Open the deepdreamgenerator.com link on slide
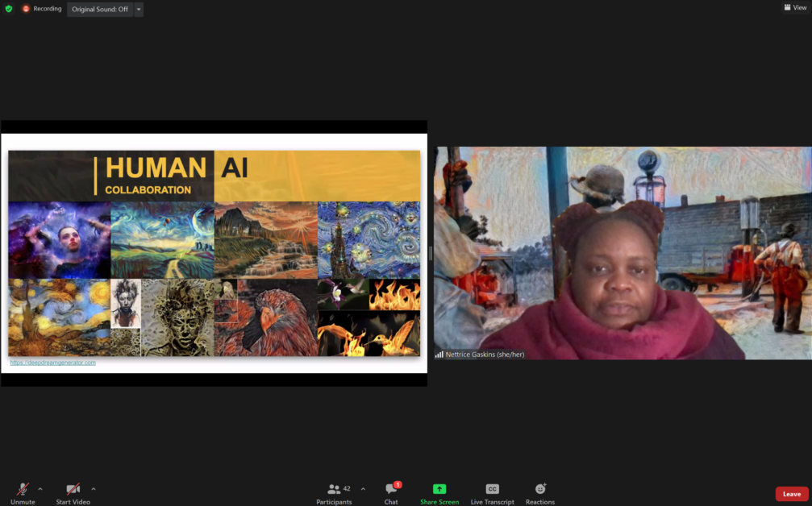 [53, 363]
